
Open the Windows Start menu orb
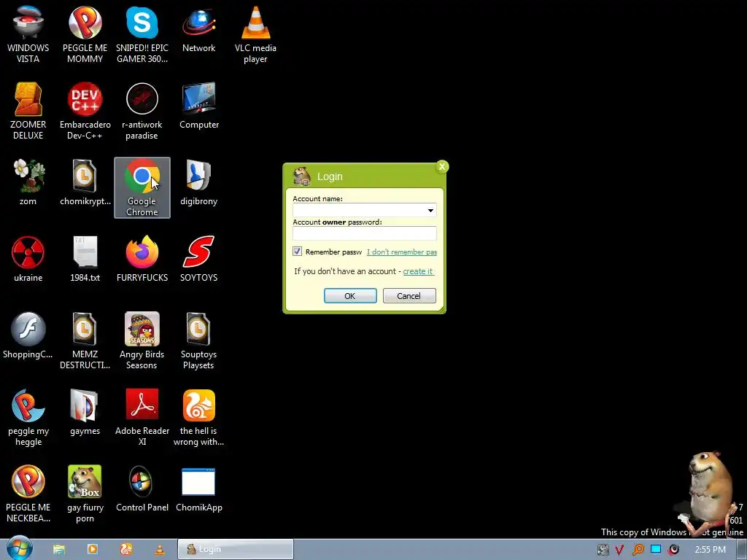[x=20, y=548]
